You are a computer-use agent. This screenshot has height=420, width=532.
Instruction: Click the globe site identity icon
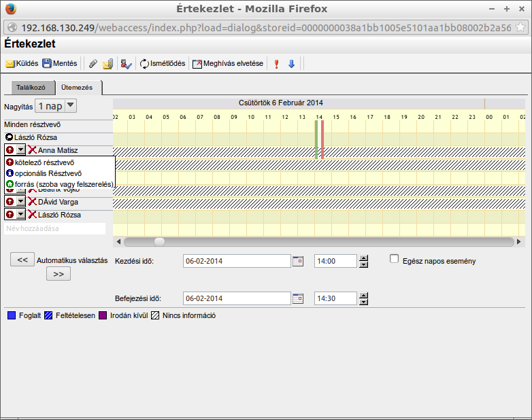pos(12,27)
